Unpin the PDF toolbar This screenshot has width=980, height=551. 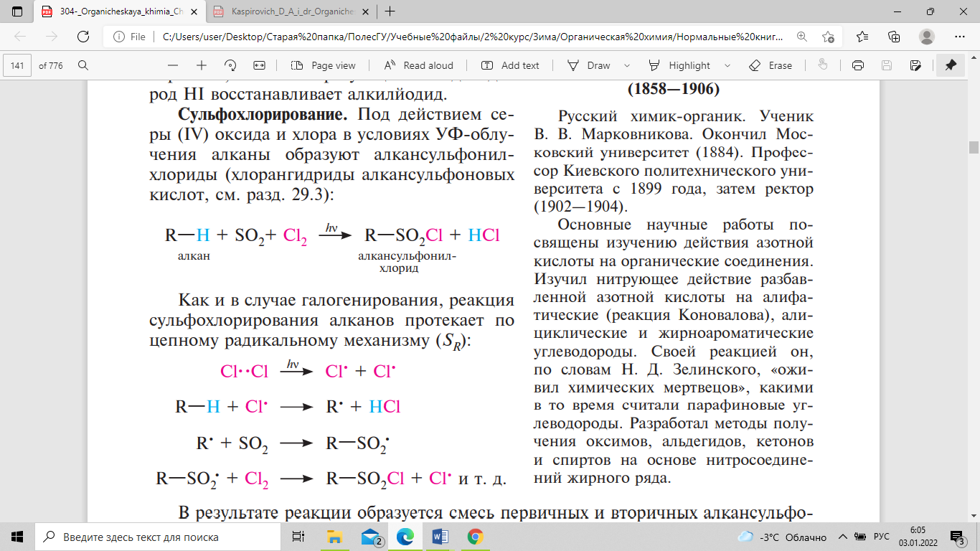coord(951,65)
